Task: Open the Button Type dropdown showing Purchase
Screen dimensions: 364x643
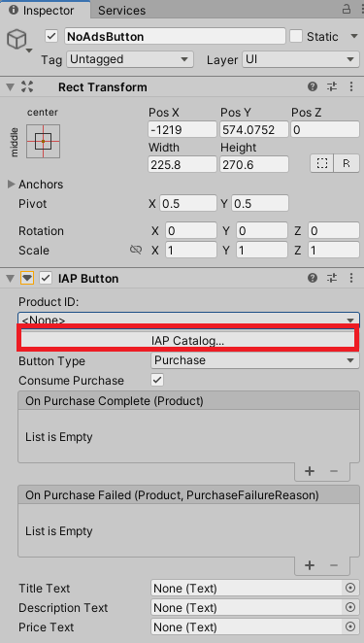Action: [255, 360]
